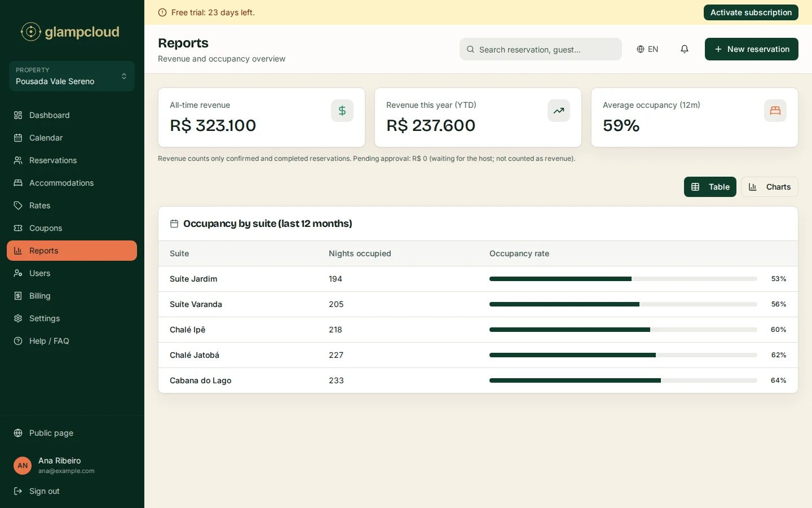812x508 pixels.
Task: Select the Suite Varanda row name
Action: (x=196, y=304)
